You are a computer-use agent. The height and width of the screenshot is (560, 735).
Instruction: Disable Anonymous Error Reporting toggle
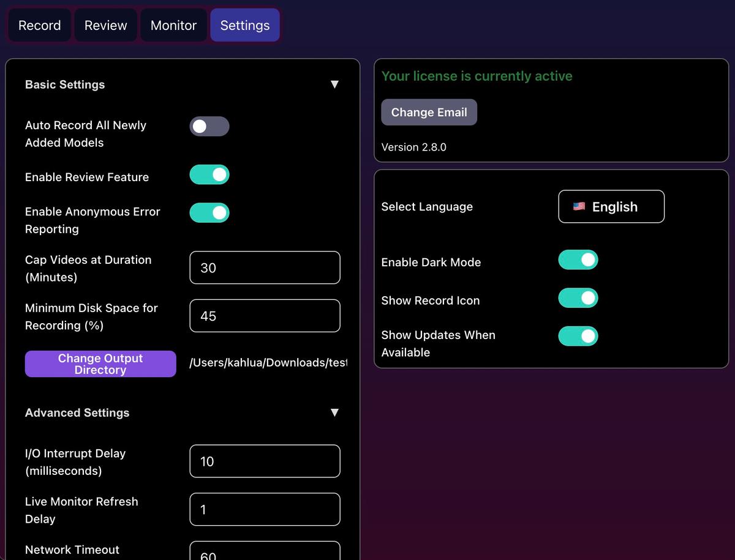[x=209, y=213]
